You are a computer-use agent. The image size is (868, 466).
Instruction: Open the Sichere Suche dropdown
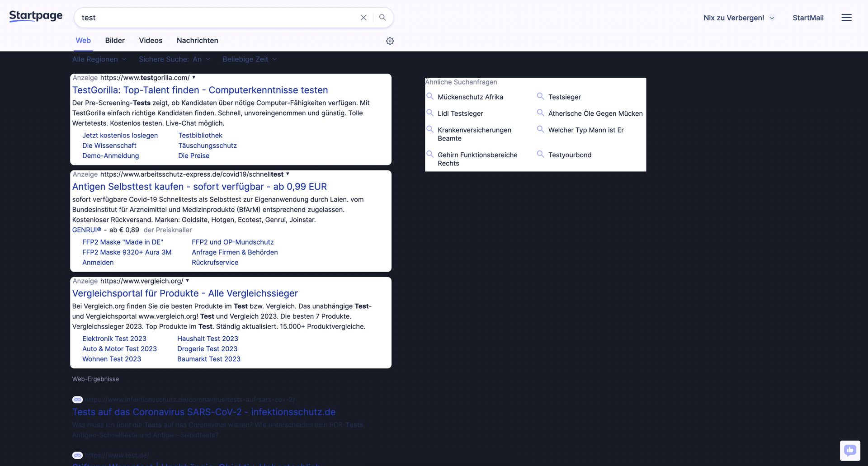tap(174, 59)
